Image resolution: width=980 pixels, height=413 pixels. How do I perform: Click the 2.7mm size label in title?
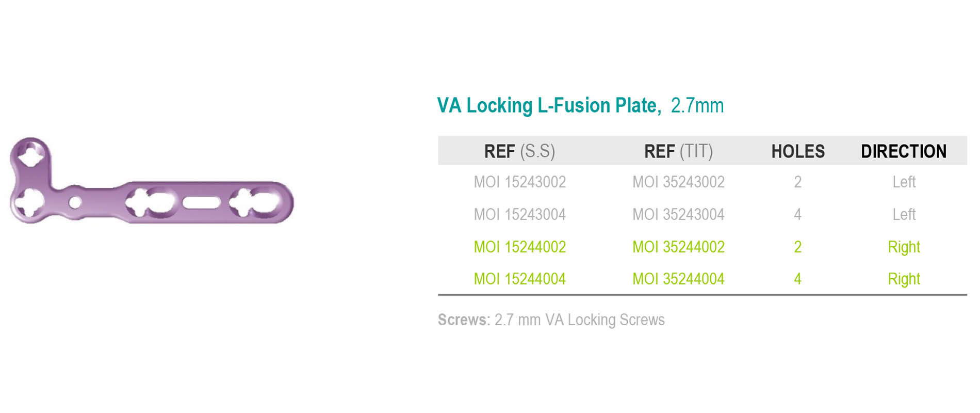(x=697, y=106)
